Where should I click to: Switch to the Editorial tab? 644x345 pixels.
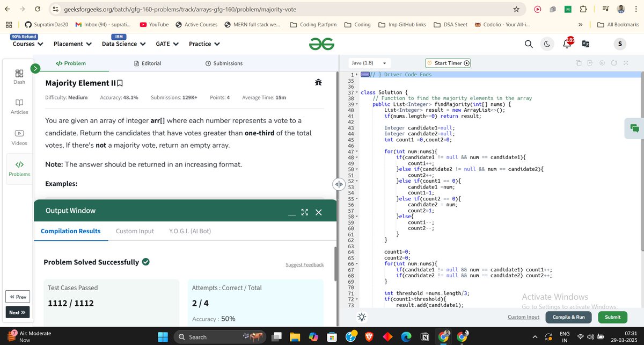pyautogui.click(x=148, y=63)
